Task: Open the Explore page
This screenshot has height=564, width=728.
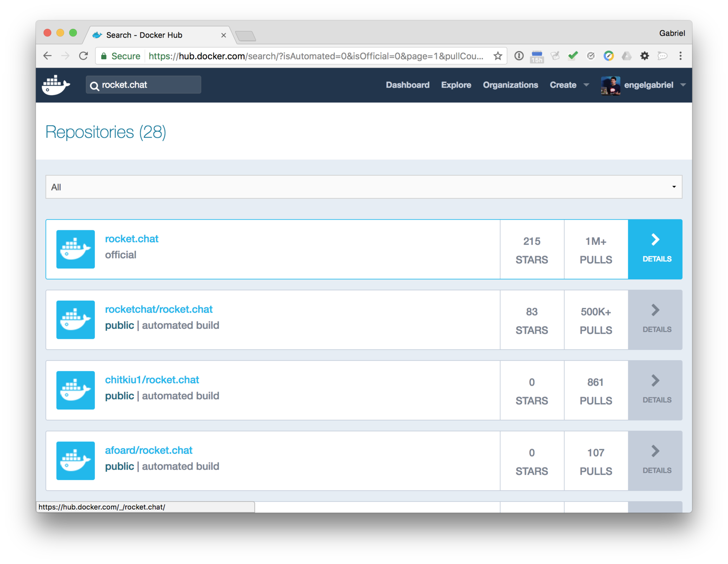Action: 456,85
